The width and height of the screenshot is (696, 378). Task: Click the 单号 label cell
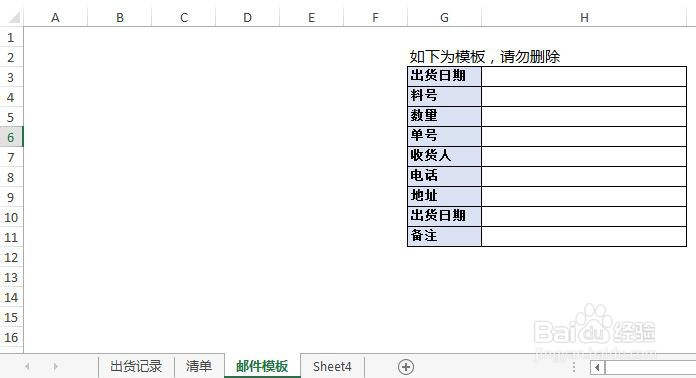[444, 136]
